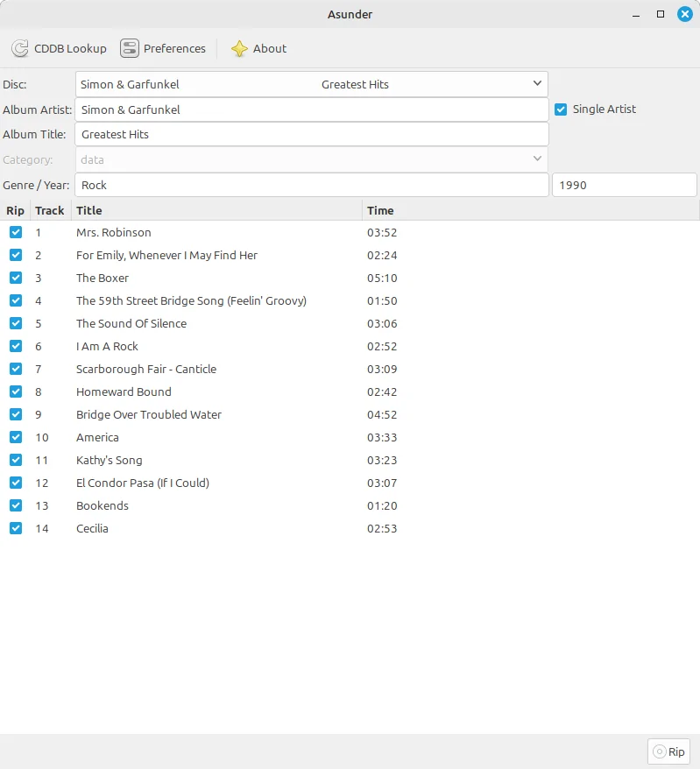Toggle rip checkbox for America
Viewport: 700px width, 769px height.
(x=16, y=437)
